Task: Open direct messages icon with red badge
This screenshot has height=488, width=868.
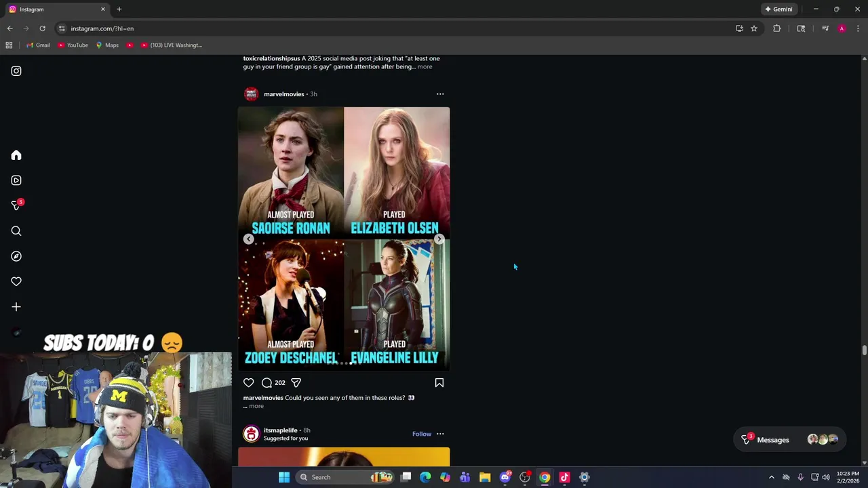Action: point(16,205)
